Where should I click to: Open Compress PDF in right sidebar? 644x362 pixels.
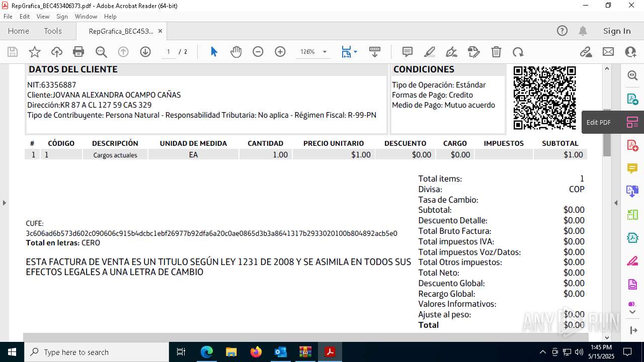pyautogui.click(x=632, y=238)
